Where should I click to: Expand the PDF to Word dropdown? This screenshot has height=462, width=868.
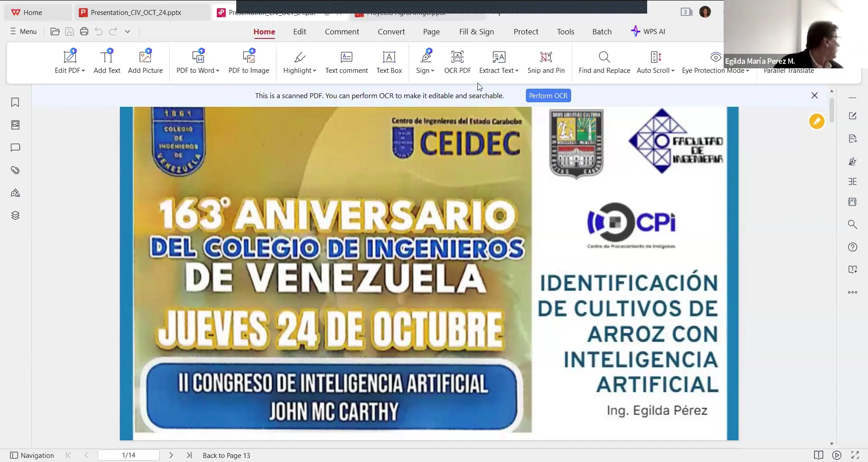[218, 71]
